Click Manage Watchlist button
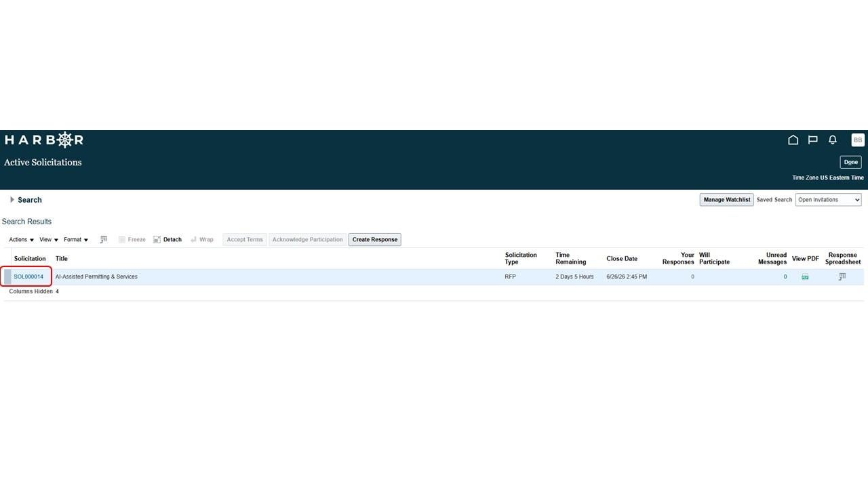868x488 pixels. pos(726,200)
